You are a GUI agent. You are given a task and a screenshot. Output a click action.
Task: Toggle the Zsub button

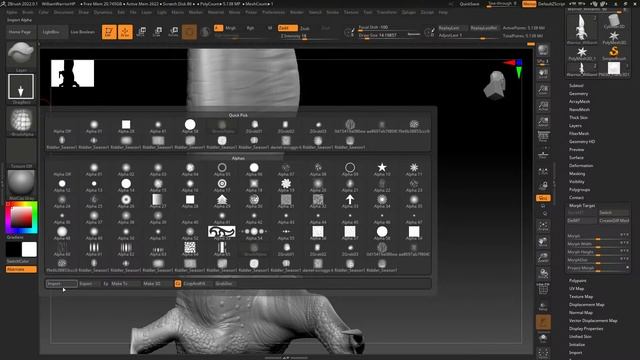[x=305, y=28]
